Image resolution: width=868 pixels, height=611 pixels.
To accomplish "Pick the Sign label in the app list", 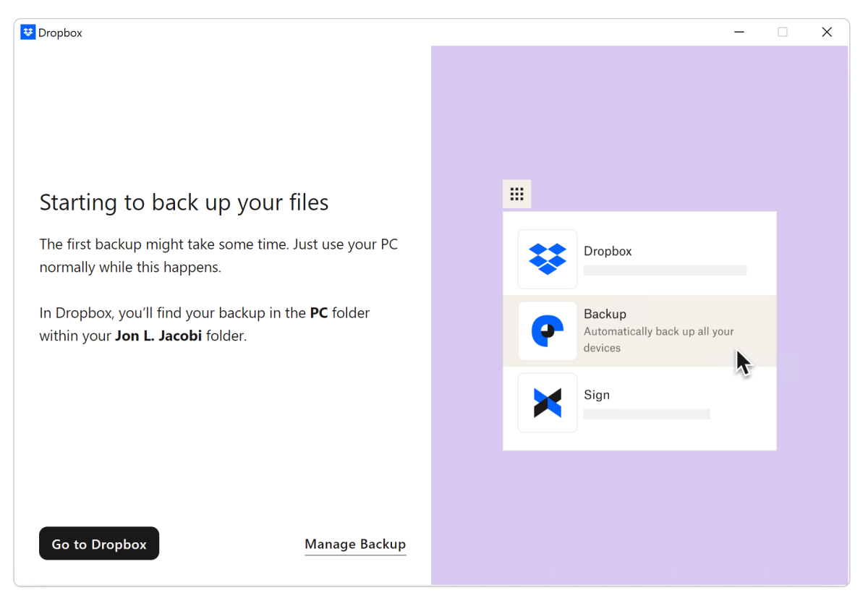I will click(x=597, y=395).
